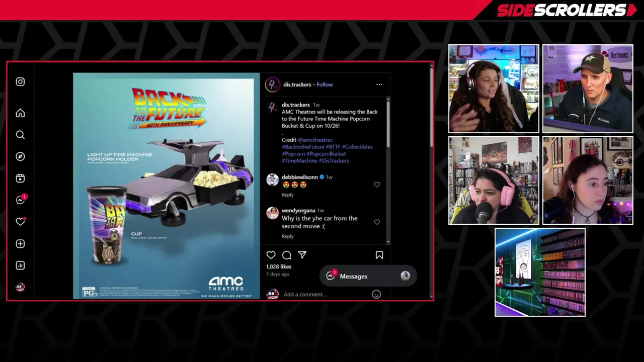Open emoji picker in comment box
The image size is (644, 362).
tap(376, 295)
